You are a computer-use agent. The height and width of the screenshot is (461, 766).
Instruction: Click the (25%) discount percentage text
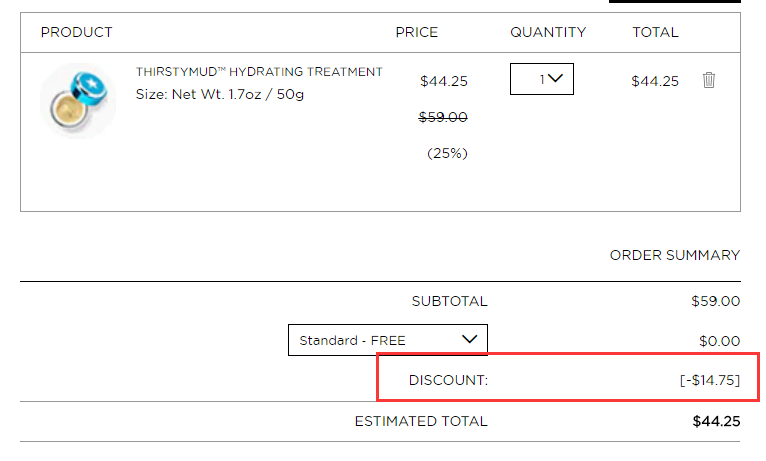[447, 153]
